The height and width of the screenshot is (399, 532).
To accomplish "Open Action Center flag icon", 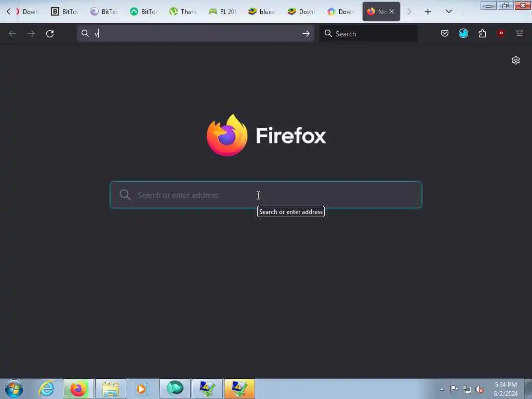I will [454, 389].
